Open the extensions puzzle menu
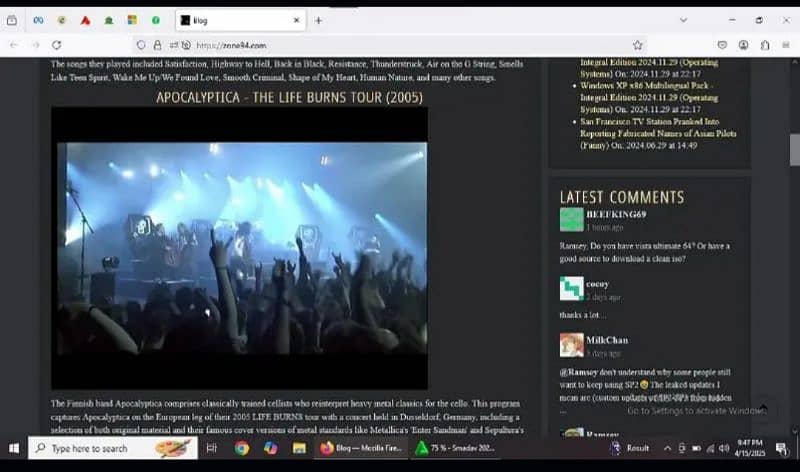 [765, 45]
